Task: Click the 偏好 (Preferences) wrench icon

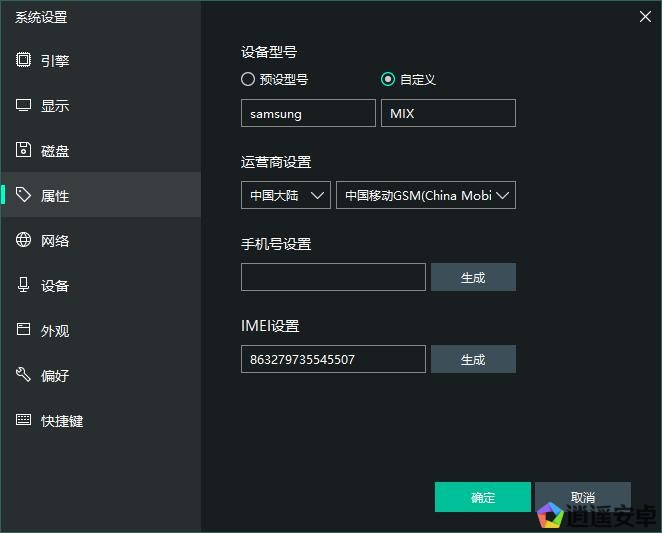Action: [x=24, y=375]
